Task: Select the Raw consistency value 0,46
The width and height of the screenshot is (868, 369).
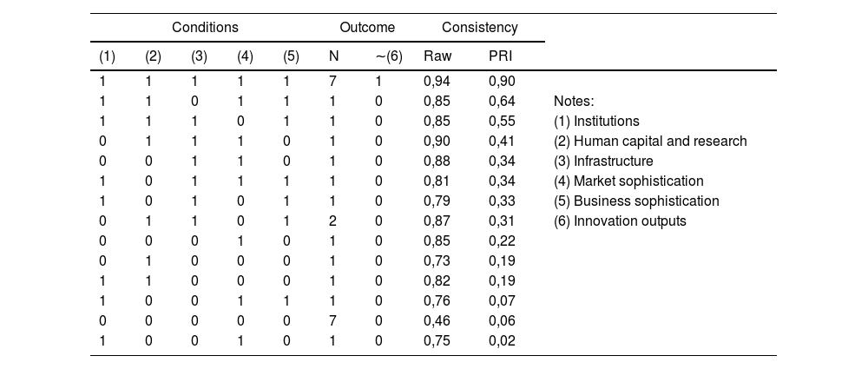Action: click(x=437, y=321)
